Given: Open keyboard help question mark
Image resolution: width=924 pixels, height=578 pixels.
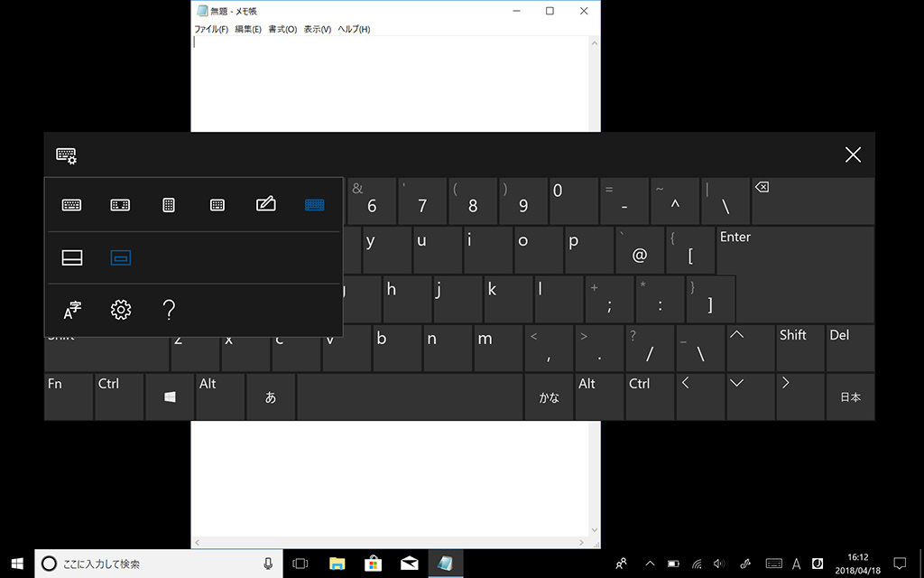Looking at the screenshot, I should point(169,310).
